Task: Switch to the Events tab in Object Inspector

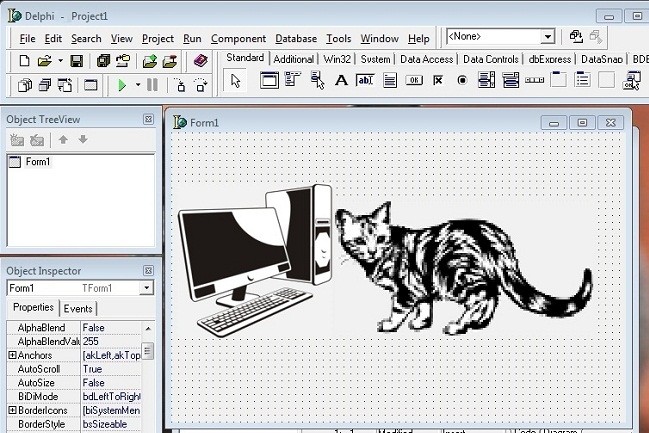Action: tap(78, 309)
